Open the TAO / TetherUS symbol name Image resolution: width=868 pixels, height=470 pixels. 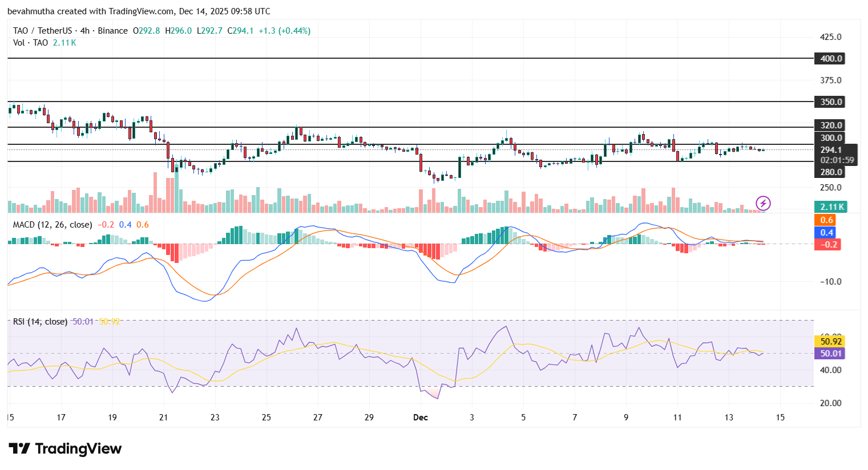[43, 31]
